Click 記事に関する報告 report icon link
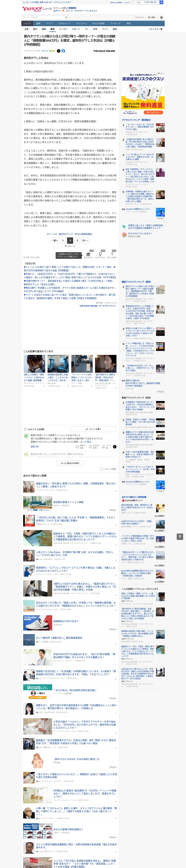 [31, 258]
